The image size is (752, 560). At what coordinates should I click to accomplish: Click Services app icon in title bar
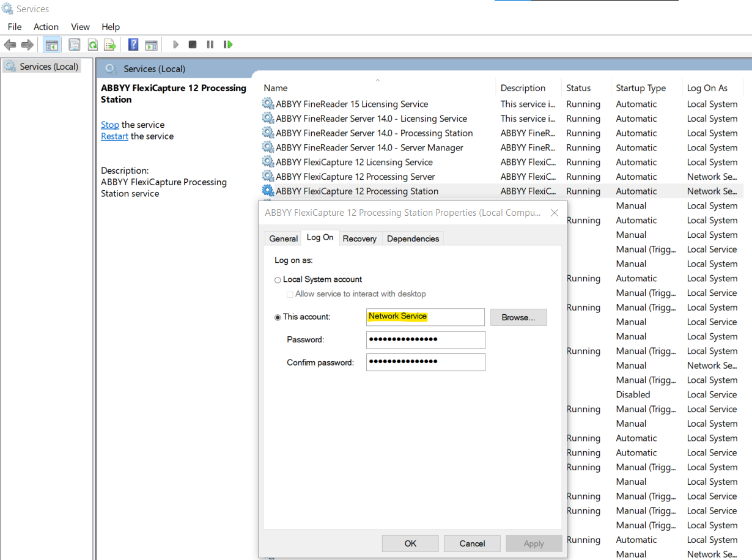[x=7, y=9]
